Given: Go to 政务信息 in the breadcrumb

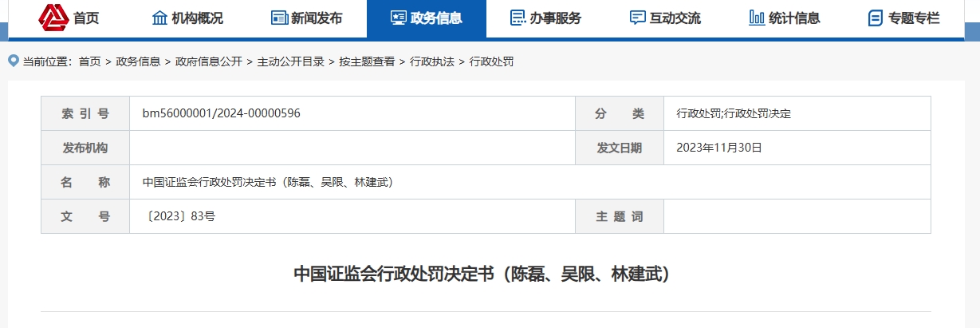Looking at the screenshot, I should (x=138, y=61).
